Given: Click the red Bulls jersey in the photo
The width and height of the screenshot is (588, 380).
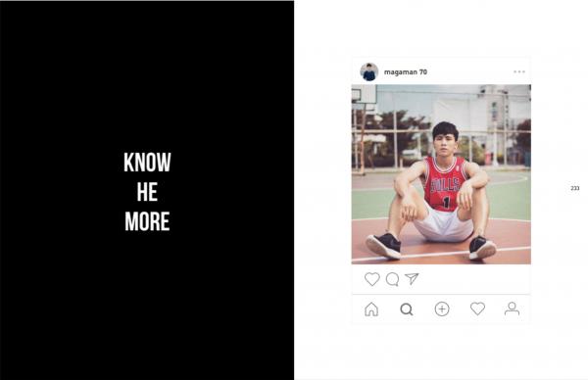Looking at the screenshot, I should [x=445, y=183].
